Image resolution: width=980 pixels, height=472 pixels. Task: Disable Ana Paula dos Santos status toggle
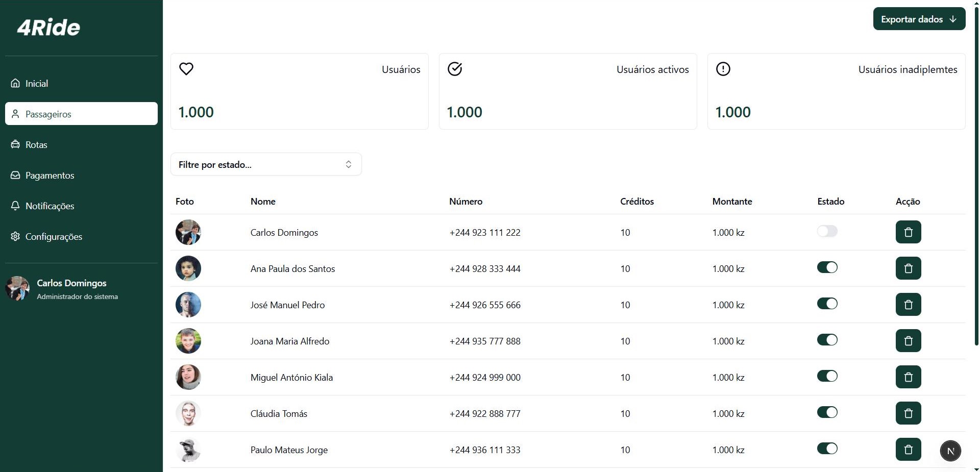[827, 267]
